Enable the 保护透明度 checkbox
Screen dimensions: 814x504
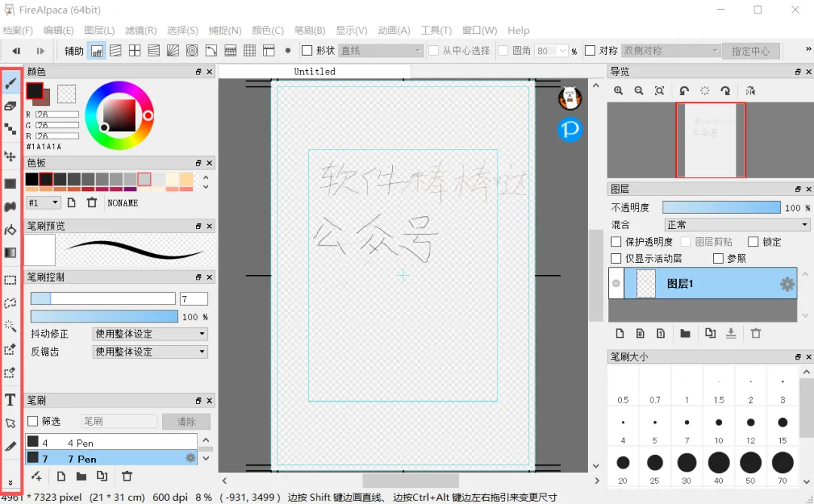(x=617, y=242)
